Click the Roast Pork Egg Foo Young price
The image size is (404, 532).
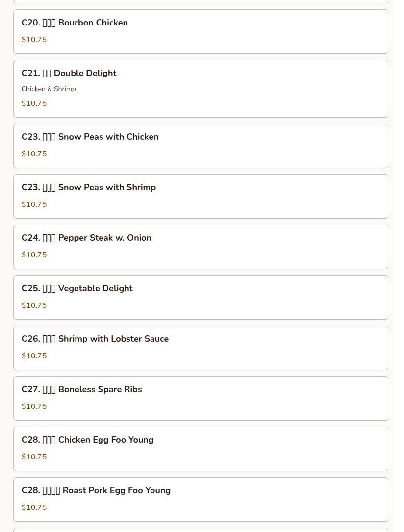point(34,507)
